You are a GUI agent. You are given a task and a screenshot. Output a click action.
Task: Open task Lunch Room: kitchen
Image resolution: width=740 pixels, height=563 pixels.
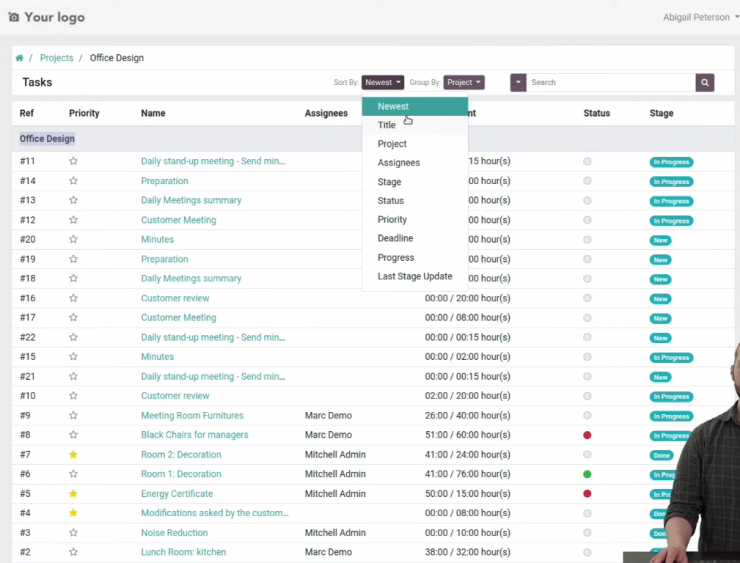184,552
